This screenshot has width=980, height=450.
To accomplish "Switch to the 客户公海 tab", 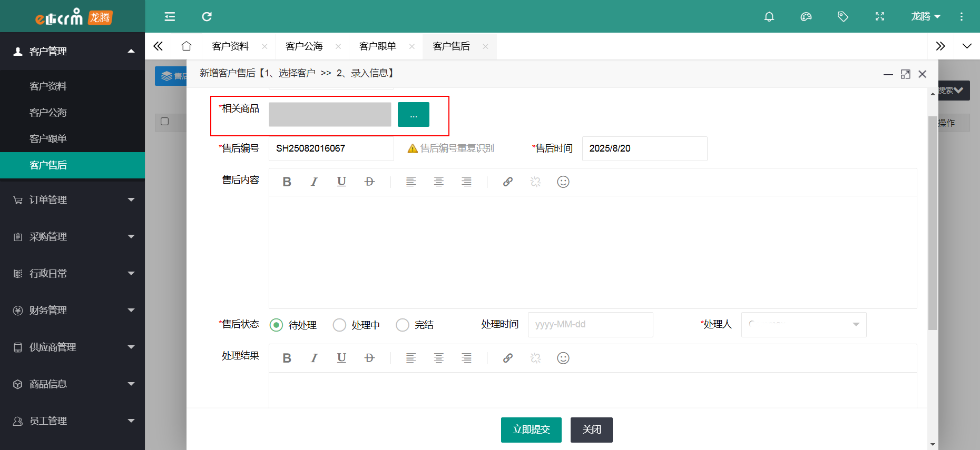I will point(304,46).
